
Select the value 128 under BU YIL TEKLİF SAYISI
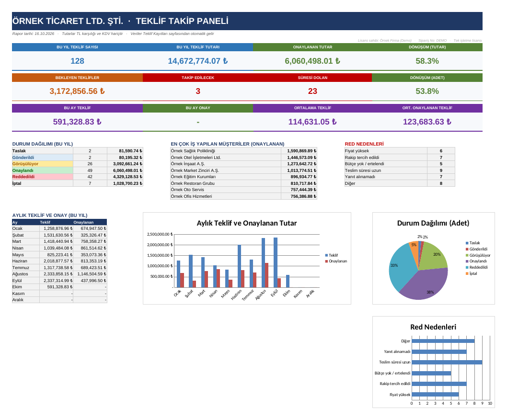click(x=77, y=61)
